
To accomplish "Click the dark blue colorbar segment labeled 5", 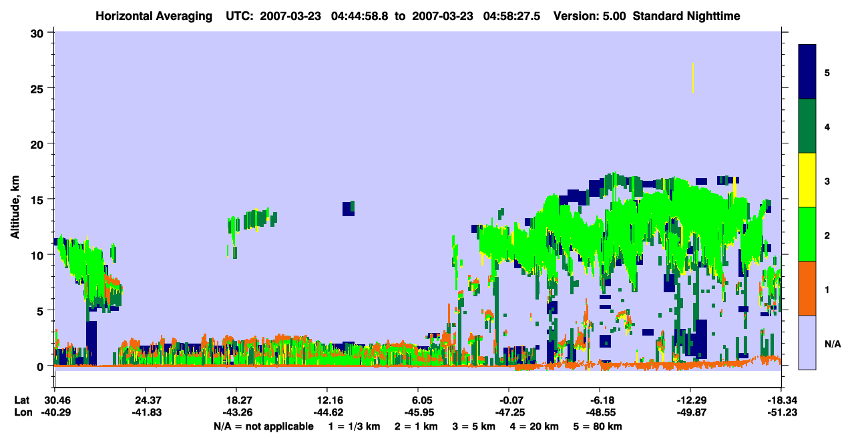I will pyautogui.click(x=807, y=72).
